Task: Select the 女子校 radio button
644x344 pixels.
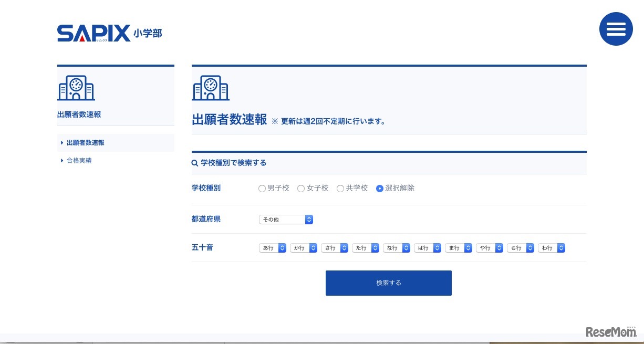Action: pyautogui.click(x=301, y=189)
